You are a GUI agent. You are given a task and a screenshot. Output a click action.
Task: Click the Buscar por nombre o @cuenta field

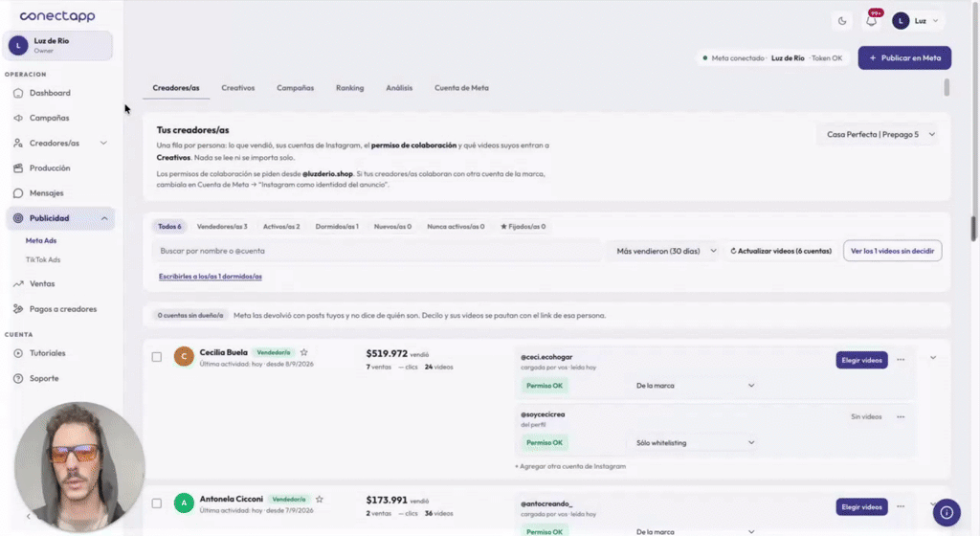coord(376,251)
